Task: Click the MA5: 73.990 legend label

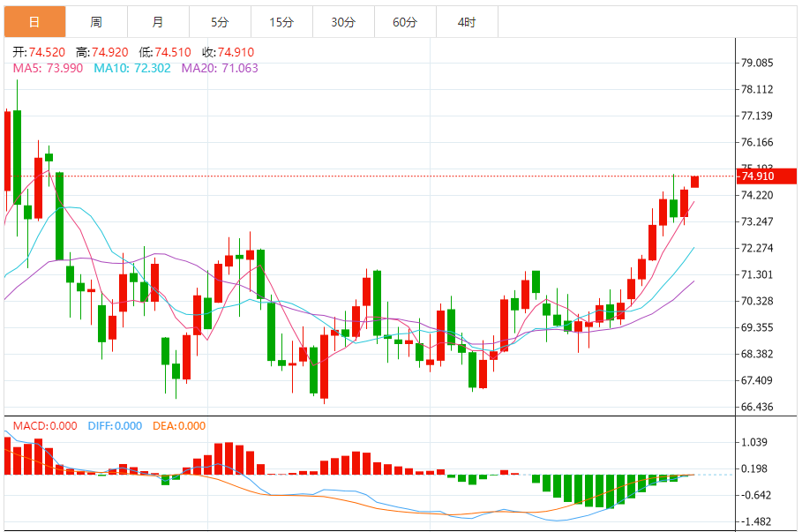Action: tap(48, 68)
